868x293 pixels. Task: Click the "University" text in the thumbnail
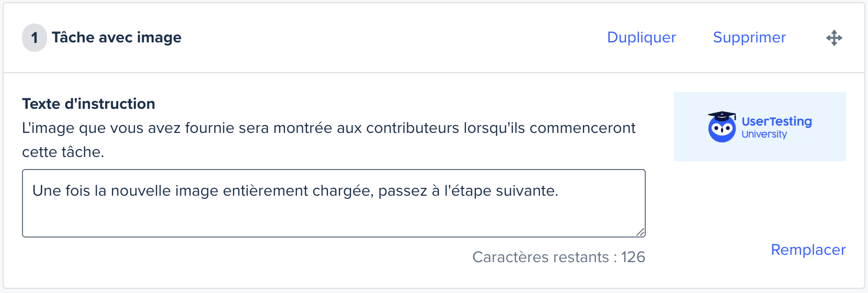point(764,134)
